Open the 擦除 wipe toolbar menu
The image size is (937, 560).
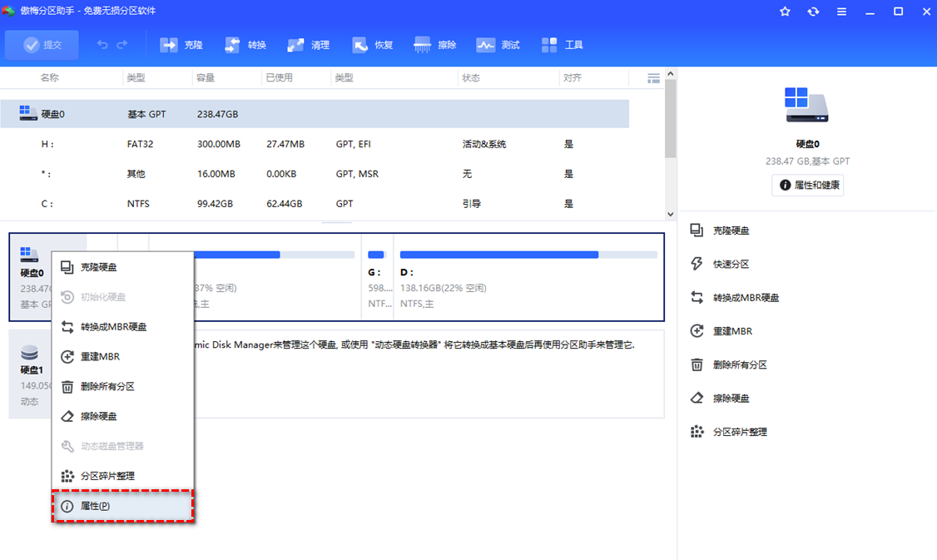click(435, 45)
